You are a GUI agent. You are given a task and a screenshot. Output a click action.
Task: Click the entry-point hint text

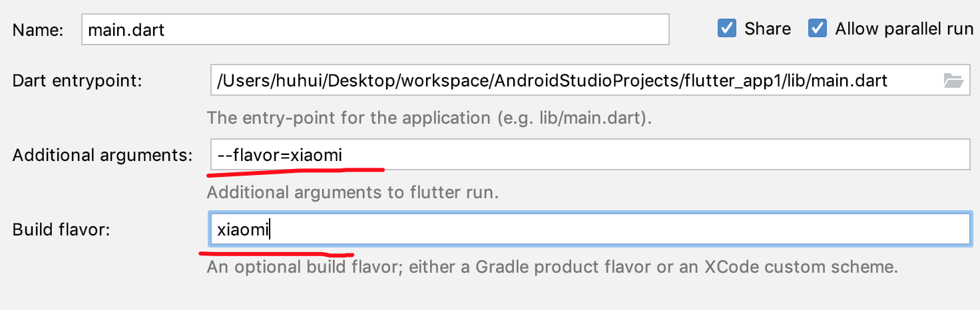click(429, 118)
